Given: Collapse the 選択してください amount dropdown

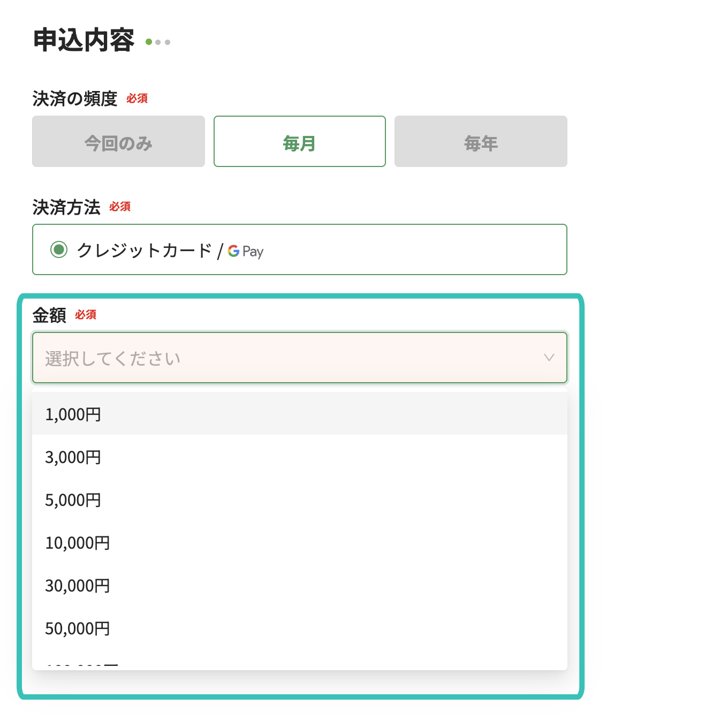Looking at the screenshot, I should pos(289,358).
